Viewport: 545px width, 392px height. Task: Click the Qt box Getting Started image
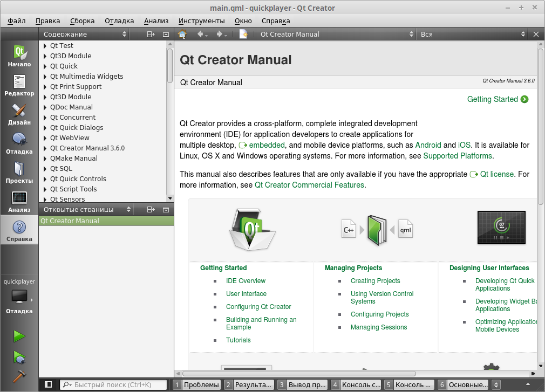tap(251, 230)
